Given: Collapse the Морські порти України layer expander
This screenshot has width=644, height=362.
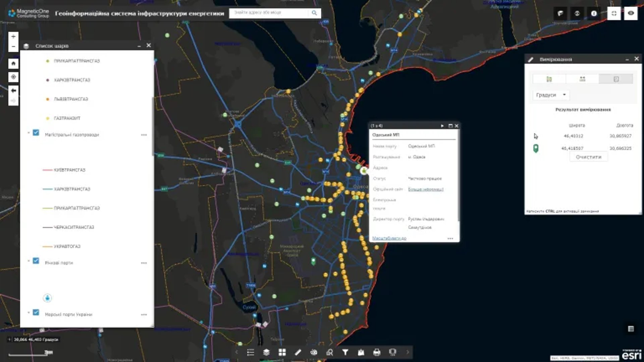Looking at the screenshot, I should coord(29,312).
